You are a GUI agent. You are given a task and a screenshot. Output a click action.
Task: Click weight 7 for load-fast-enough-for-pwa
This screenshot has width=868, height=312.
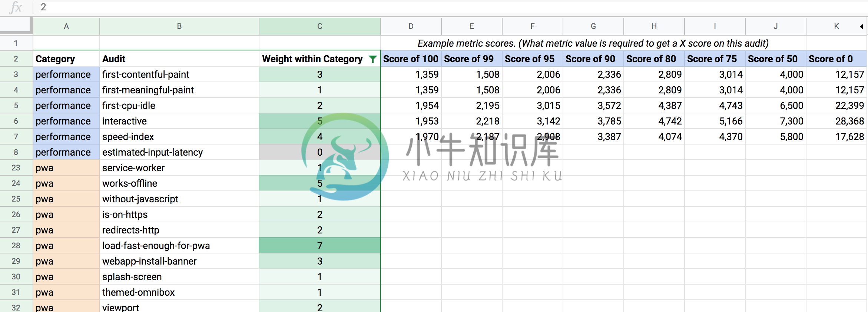coord(320,246)
